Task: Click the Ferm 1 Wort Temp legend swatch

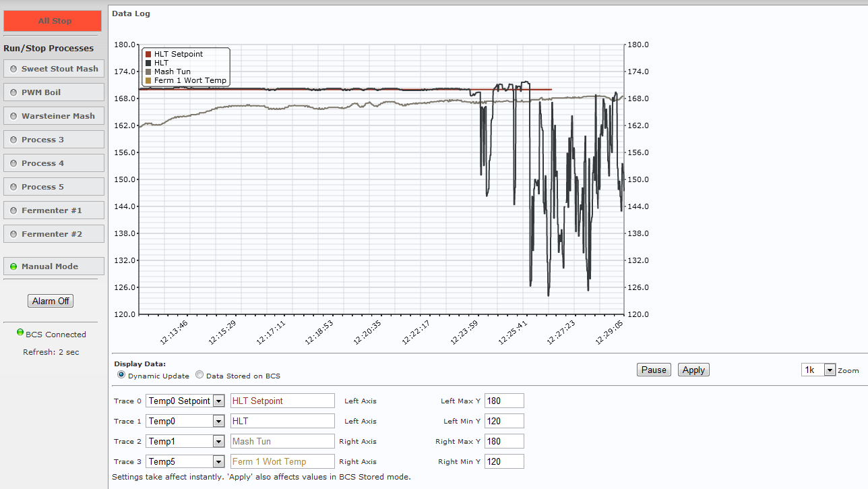Action: point(148,80)
